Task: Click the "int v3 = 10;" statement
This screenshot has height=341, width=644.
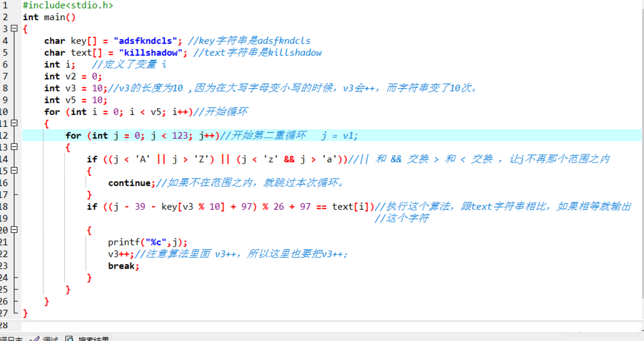Action: (76, 88)
